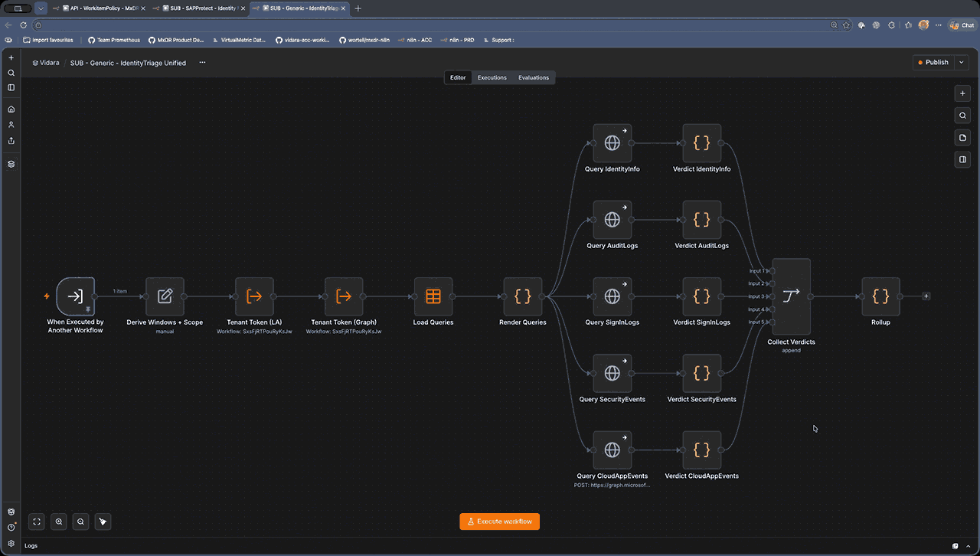Select the Render Queries code node
Viewport: 980px width, 556px height.
(523, 296)
